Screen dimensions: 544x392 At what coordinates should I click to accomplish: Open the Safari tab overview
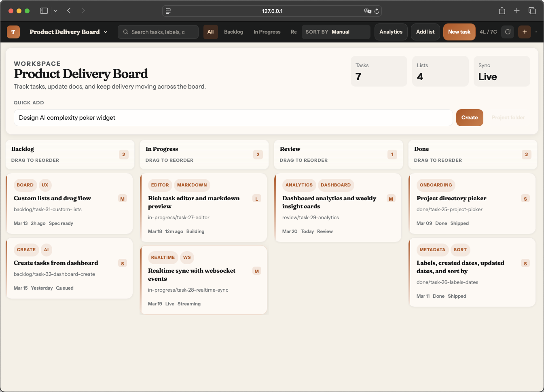coord(532,11)
